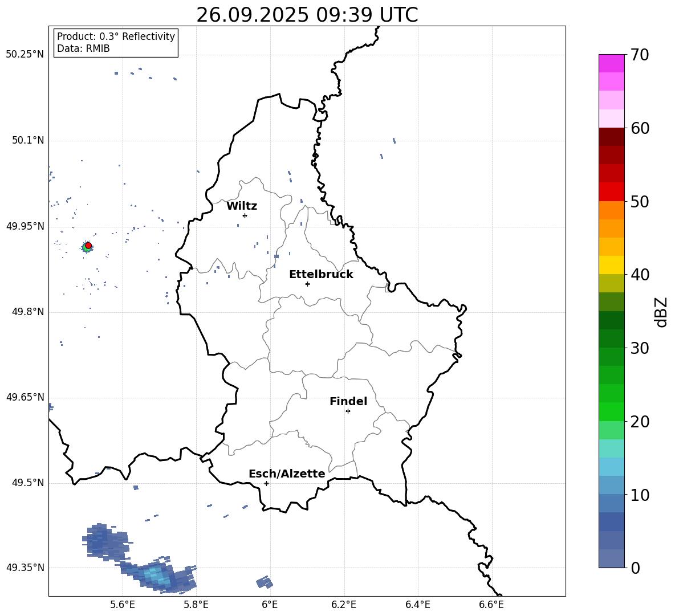Click the 30 tick on the colorbar
Screen dimensions: 675x616
[640, 348]
